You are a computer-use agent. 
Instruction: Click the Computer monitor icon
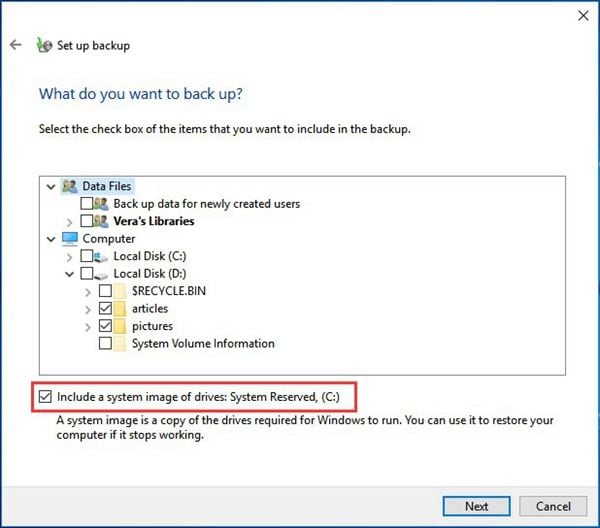70,239
